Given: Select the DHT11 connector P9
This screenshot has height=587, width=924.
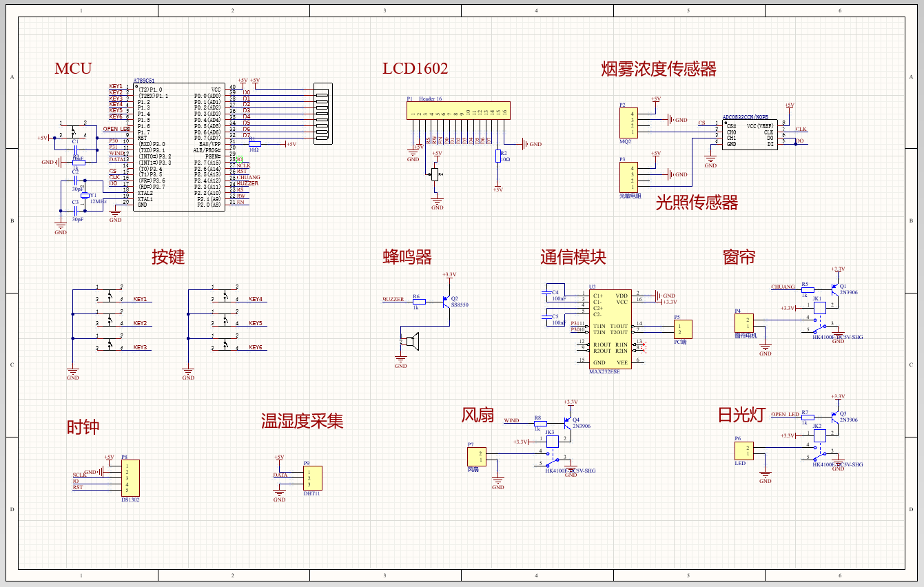Looking at the screenshot, I should pyautogui.click(x=312, y=478).
